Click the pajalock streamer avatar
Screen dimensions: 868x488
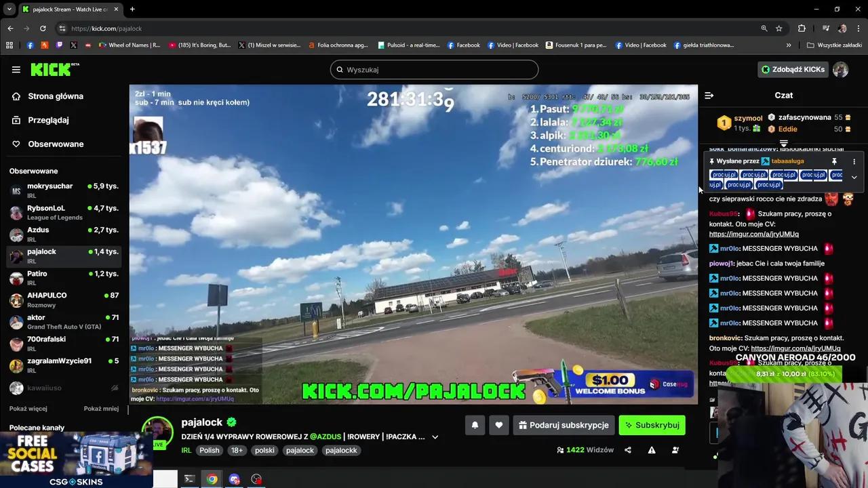click(157, 432)
